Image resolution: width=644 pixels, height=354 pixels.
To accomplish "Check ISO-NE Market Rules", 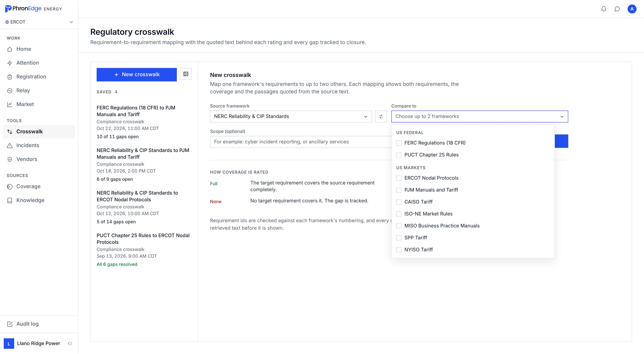I will tap(399, 214).
